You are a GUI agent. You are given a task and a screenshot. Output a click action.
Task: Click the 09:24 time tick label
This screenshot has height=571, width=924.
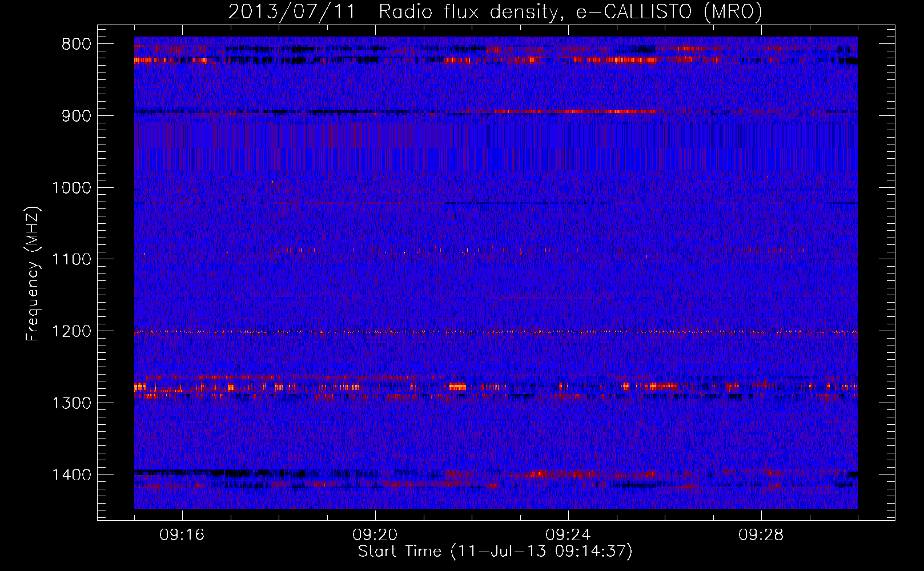coord(568,535)
